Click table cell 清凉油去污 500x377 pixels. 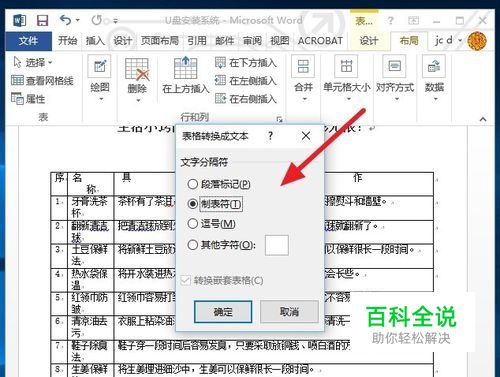(91, 327)
